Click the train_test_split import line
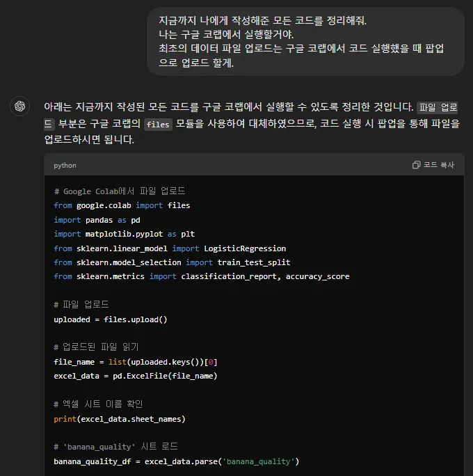473x476 pixels. click(x=172, y=262)
